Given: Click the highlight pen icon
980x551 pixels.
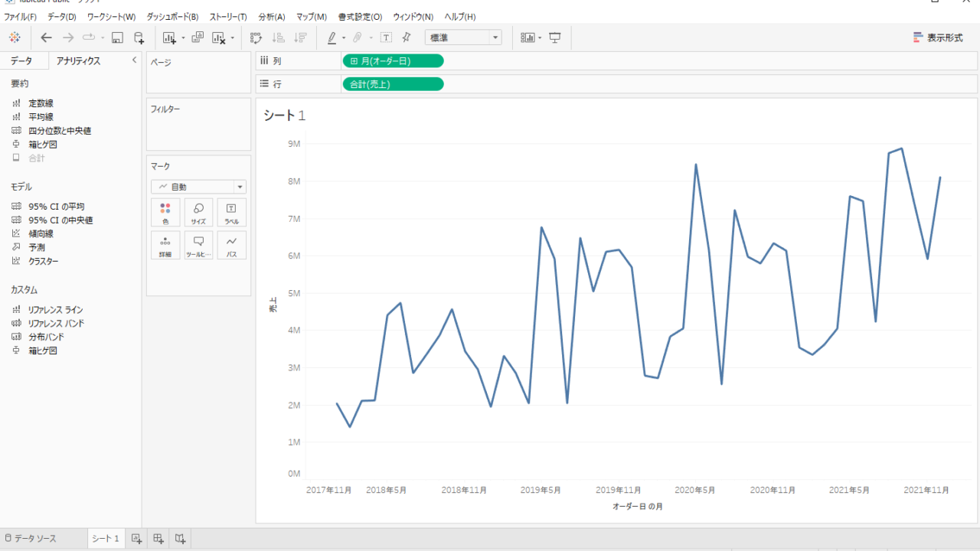Looking at the screenshot, I should 332,37.
